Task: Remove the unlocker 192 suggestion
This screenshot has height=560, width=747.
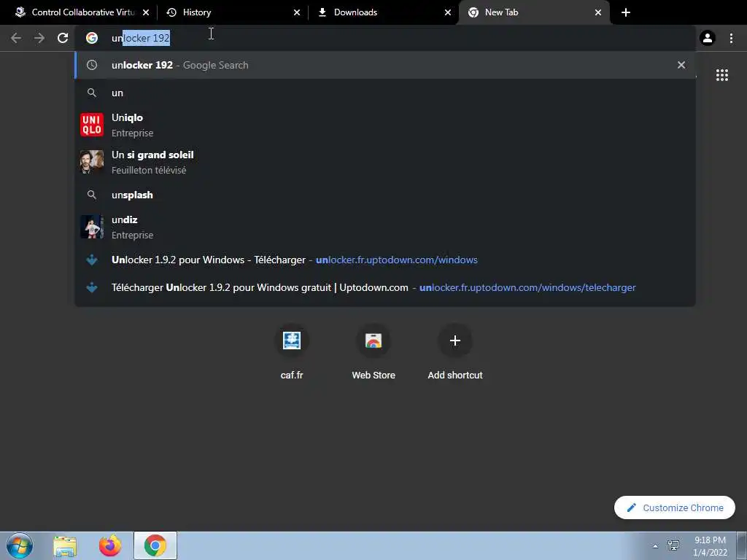Action: pyautogui.click(x=681, y=65)
